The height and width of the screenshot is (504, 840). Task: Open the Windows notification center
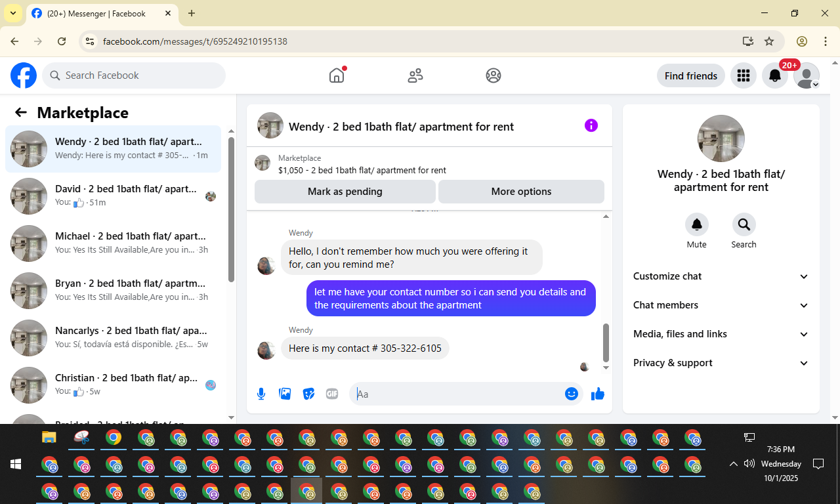click(x=818, y=464)
